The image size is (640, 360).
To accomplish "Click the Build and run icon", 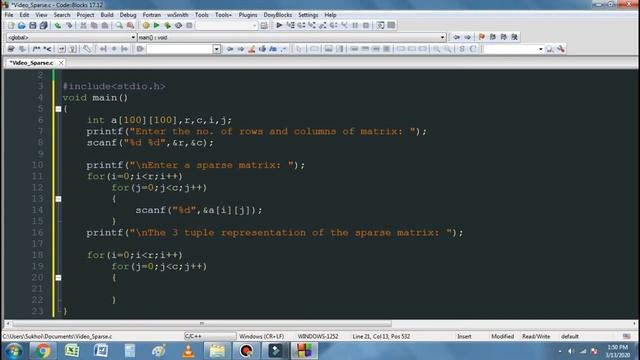I will (x=167, y=25).
